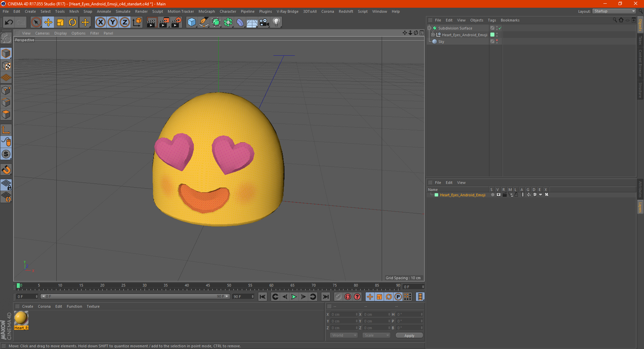Open Layout Startup dropdown
The image size is (644, 349).
click(x=614, y=11)
